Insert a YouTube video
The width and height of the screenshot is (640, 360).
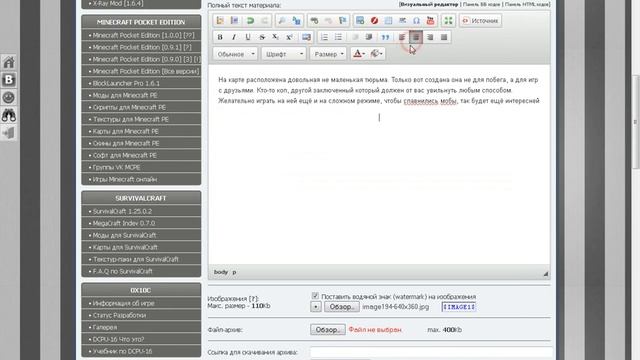[430, 20]
